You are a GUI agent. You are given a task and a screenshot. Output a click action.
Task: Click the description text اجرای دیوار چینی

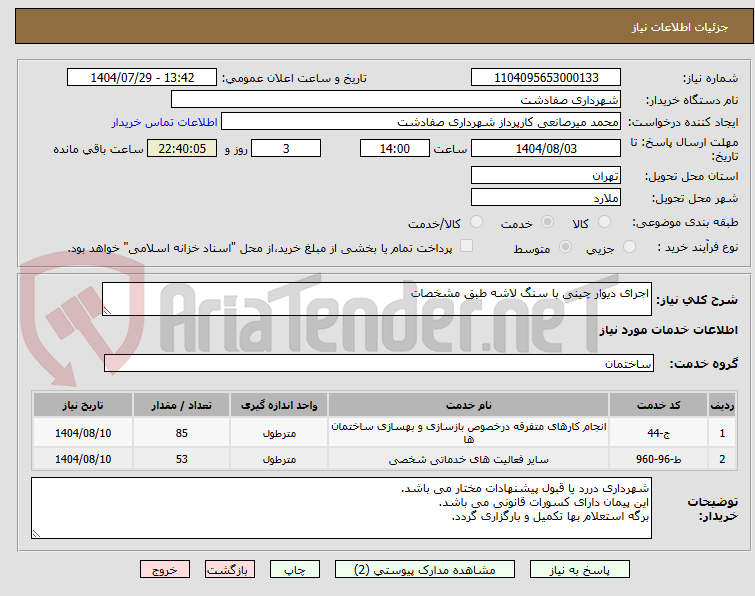530,293
